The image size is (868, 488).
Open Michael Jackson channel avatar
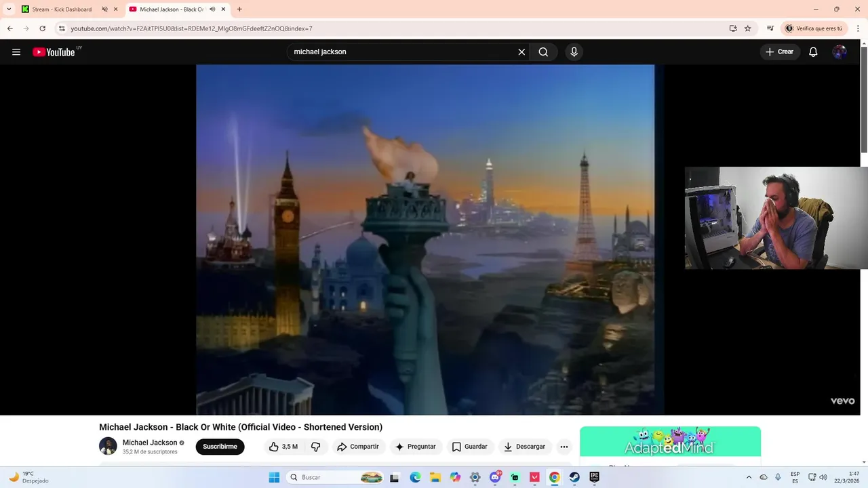[x=108, y=446]
